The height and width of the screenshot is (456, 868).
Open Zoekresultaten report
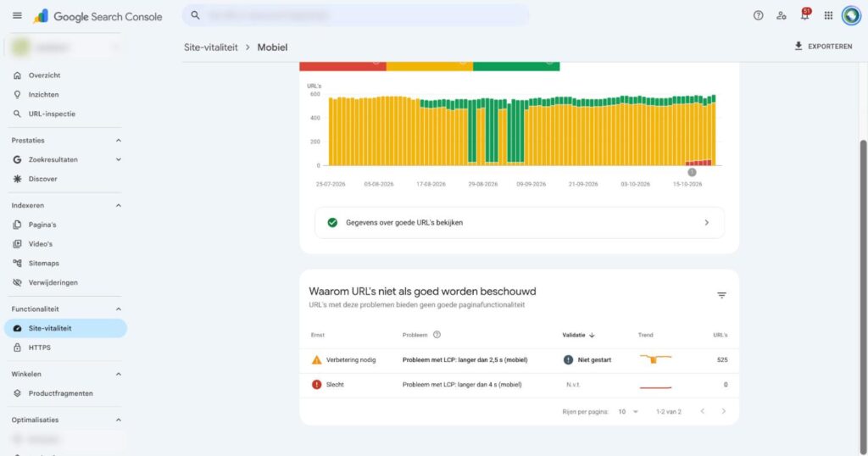coord(53,159)
